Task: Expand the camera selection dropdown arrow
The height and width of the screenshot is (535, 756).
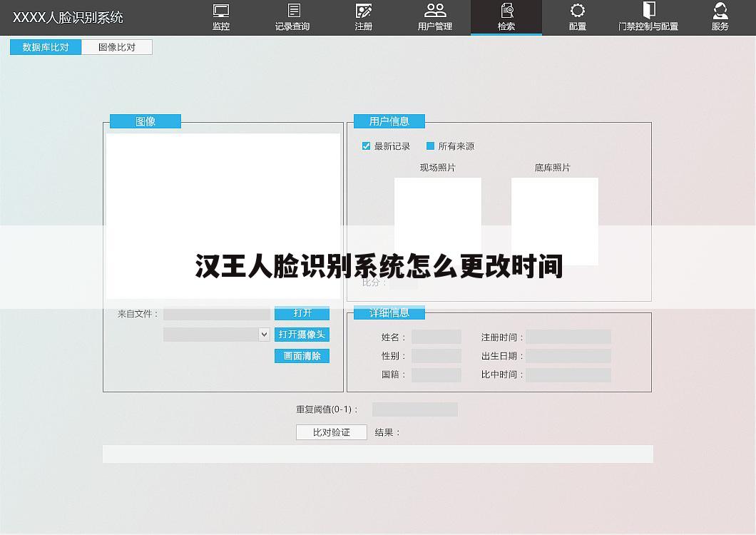Action: 264,335
